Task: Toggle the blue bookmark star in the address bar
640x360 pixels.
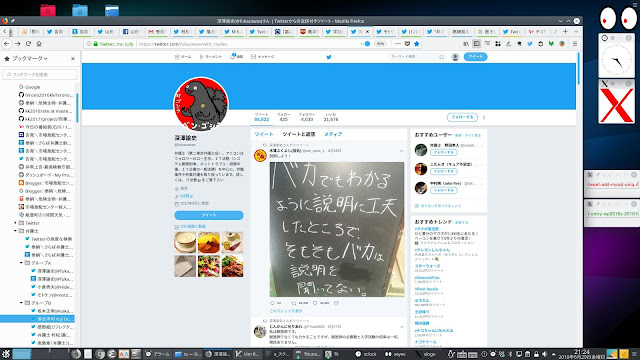Action: (416, 44)
